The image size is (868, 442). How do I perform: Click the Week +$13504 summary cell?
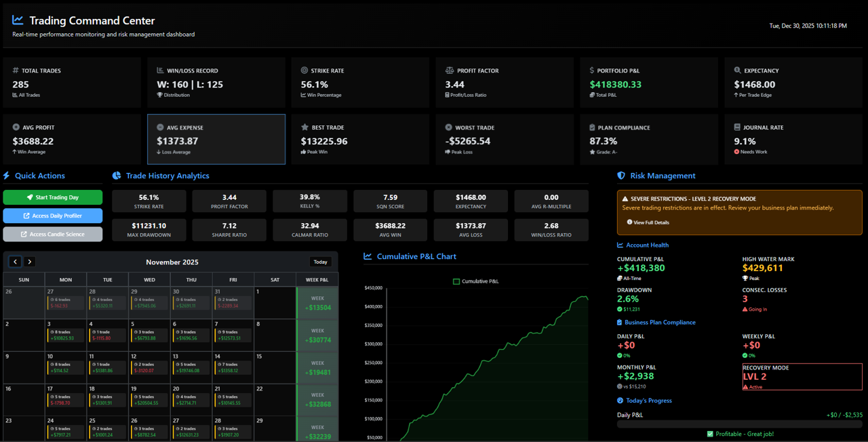(x=317, y=302)
